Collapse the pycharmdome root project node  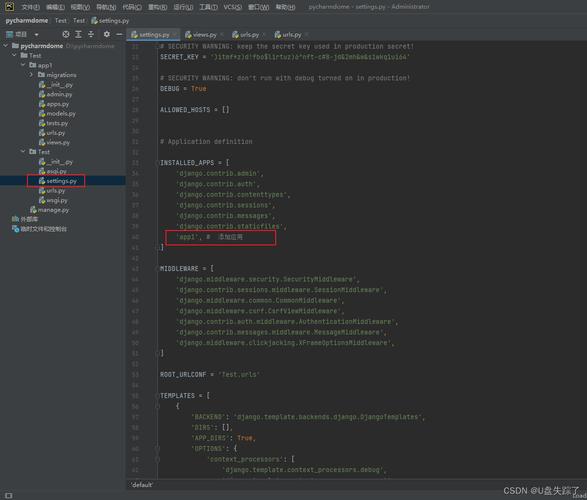coord(6,46)
